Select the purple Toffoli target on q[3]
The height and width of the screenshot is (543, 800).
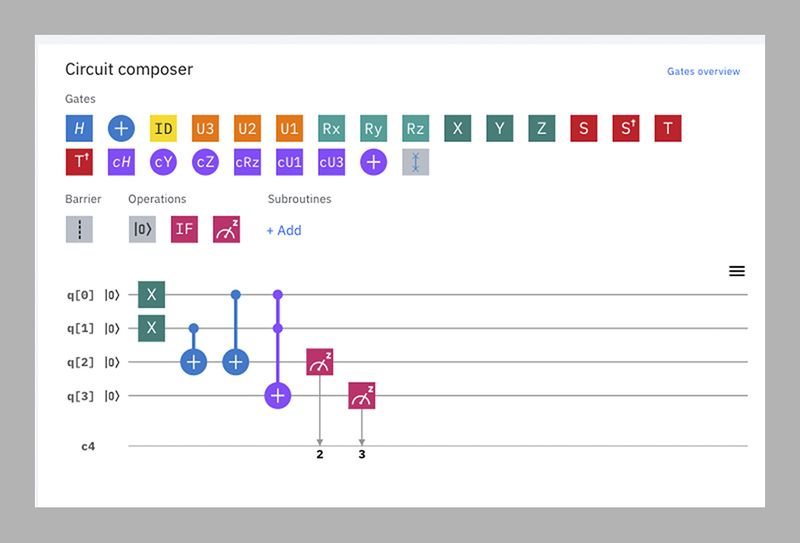[278, 396]
